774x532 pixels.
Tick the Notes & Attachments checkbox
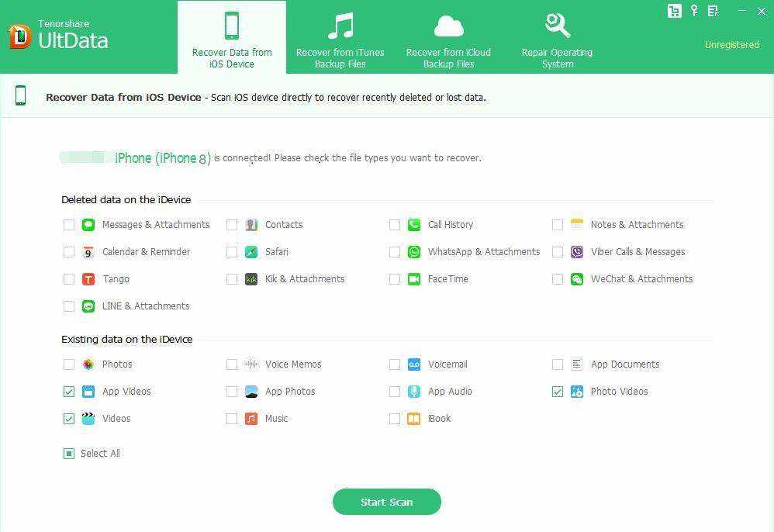pos(558,225)
